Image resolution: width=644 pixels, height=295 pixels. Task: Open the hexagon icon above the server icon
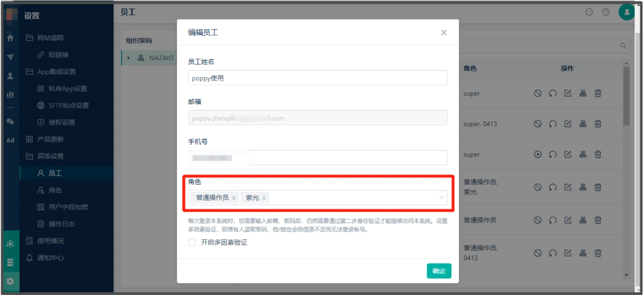click(x=10, y=244)
